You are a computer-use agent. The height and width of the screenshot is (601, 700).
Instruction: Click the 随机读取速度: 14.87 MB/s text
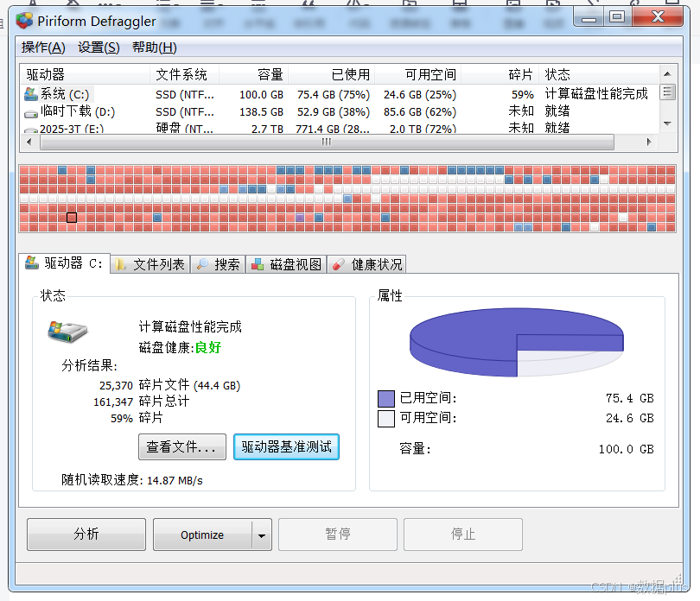132,480
